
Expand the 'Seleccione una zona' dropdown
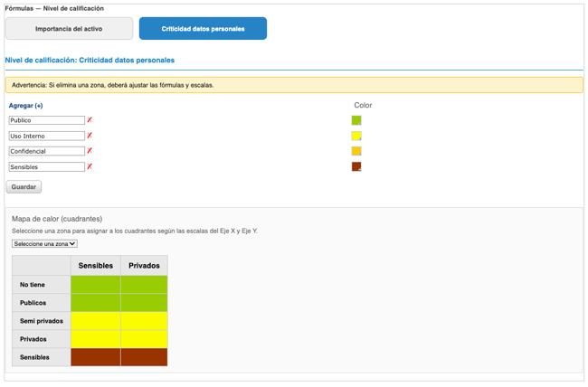[44, 243]
